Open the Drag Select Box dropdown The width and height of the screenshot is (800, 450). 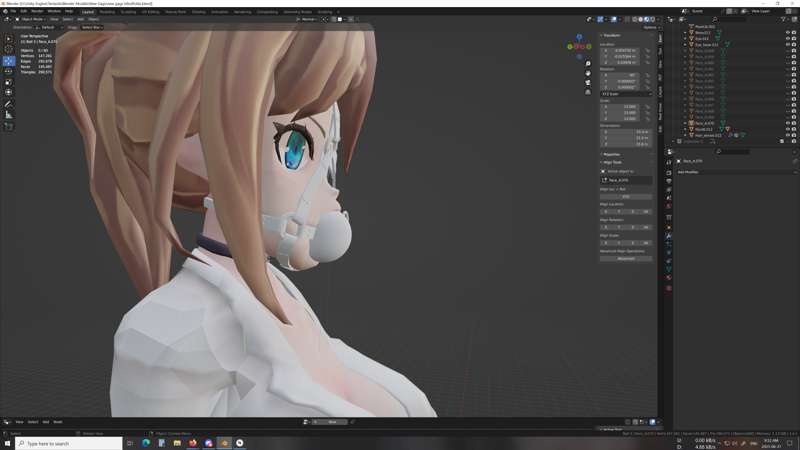click(92, 28)
